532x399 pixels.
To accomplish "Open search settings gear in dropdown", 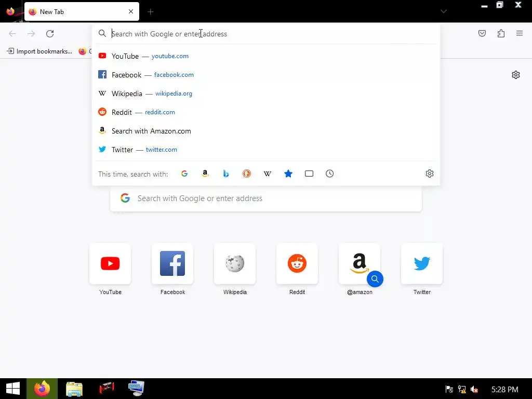I will 430,174.
